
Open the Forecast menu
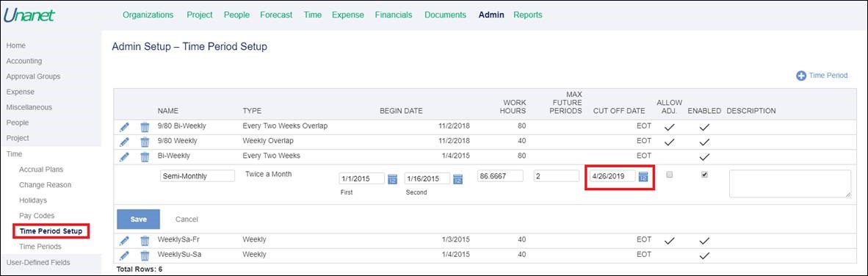[x=276, y=15]
